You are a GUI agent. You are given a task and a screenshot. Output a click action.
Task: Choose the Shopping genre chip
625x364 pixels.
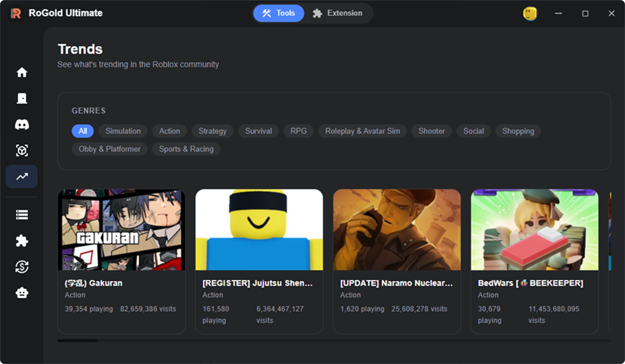518,131
